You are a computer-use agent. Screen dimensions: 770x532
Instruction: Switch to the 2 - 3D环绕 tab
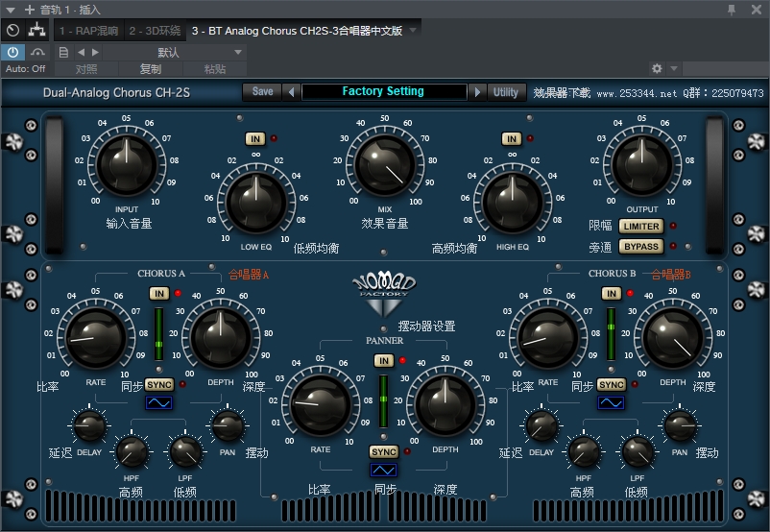pos(155,31)
